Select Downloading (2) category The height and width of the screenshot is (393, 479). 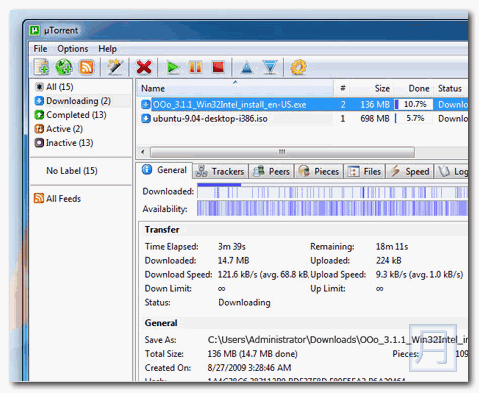click(x=73, y=101)
